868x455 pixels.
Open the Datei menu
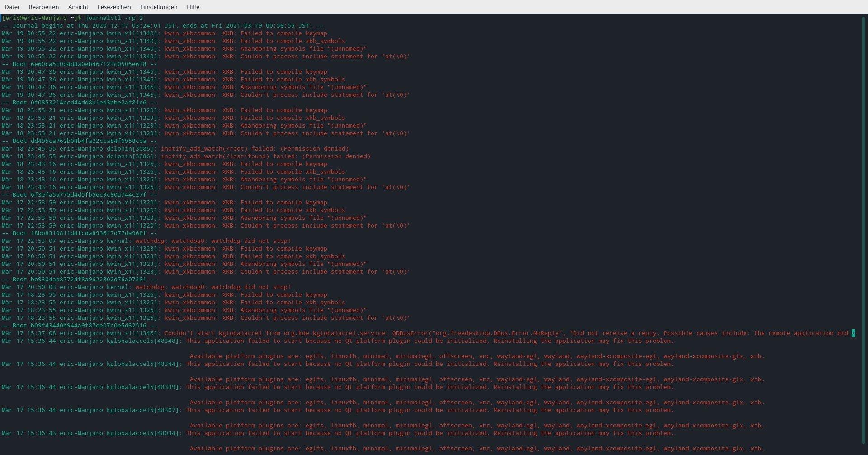click(12, 7)
